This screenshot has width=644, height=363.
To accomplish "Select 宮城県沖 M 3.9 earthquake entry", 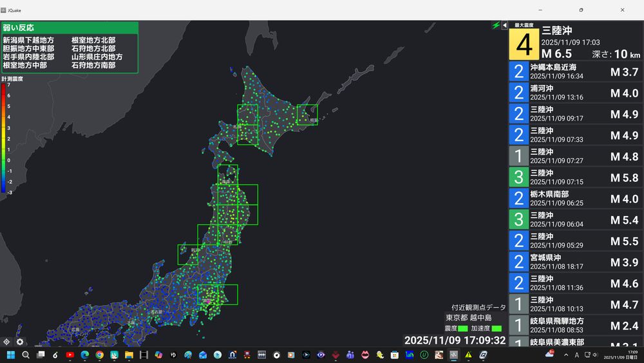I will pyautogui.click(x=576, y=262).
